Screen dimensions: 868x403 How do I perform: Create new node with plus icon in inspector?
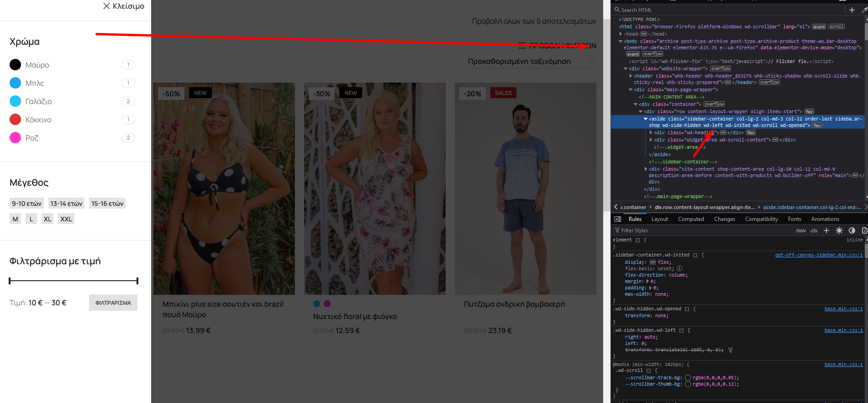pos(852,10)
